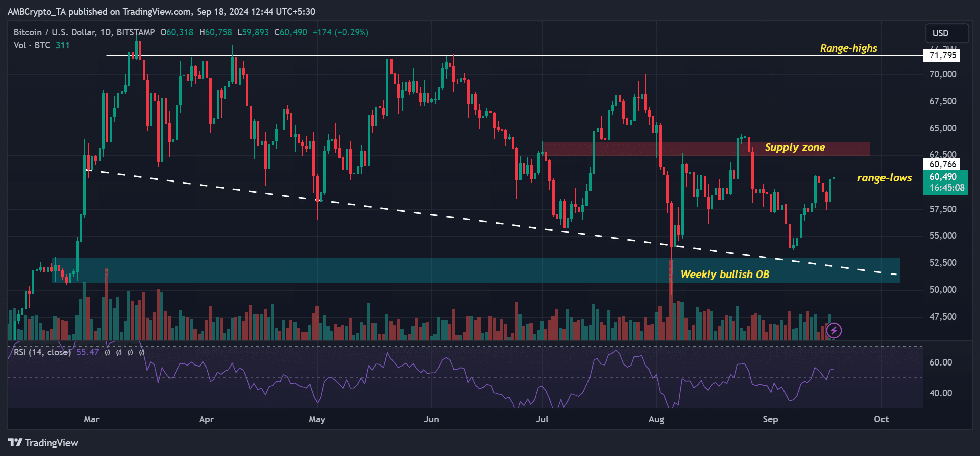Click the 70,000 price axis label
Screen dimensions: 980x456
tap(943, 74)
